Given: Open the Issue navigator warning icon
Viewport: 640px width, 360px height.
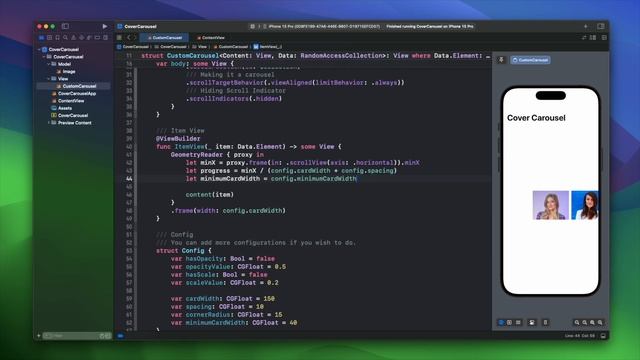Looking at the screenshot, I should 73,38.
